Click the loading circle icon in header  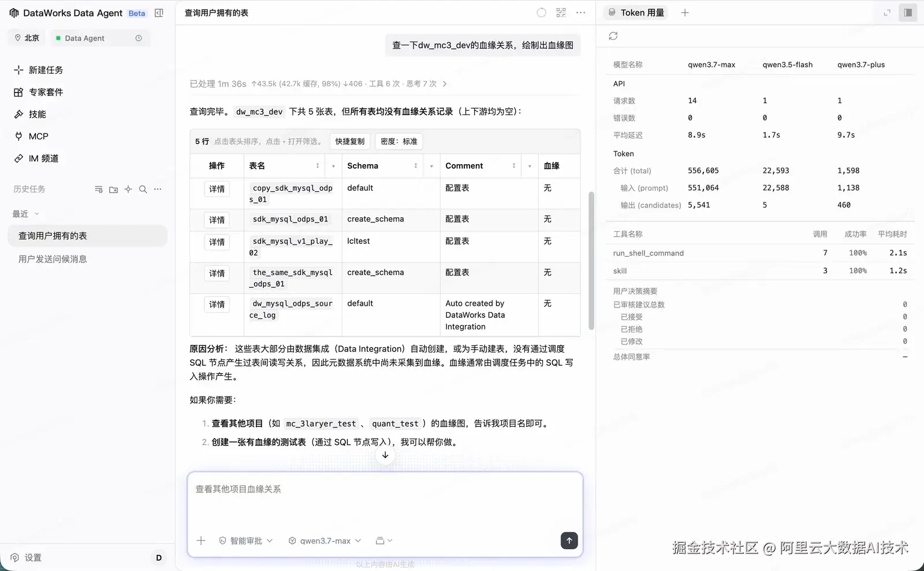click(541, 13)
